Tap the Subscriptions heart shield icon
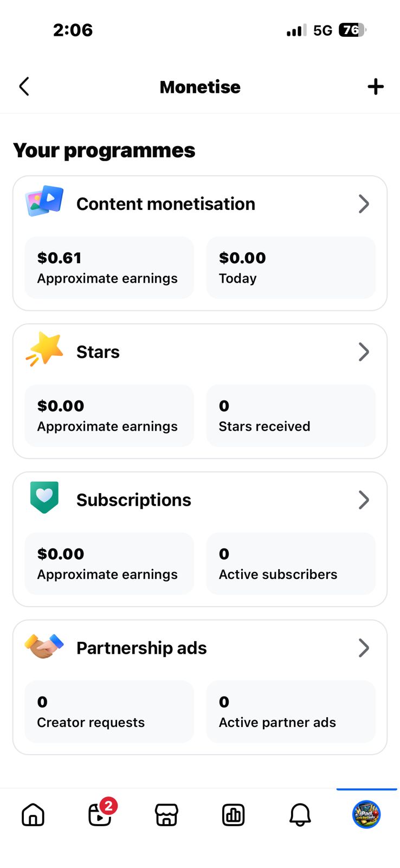Viewport: 400px width, 868px height. click(44, 497)
